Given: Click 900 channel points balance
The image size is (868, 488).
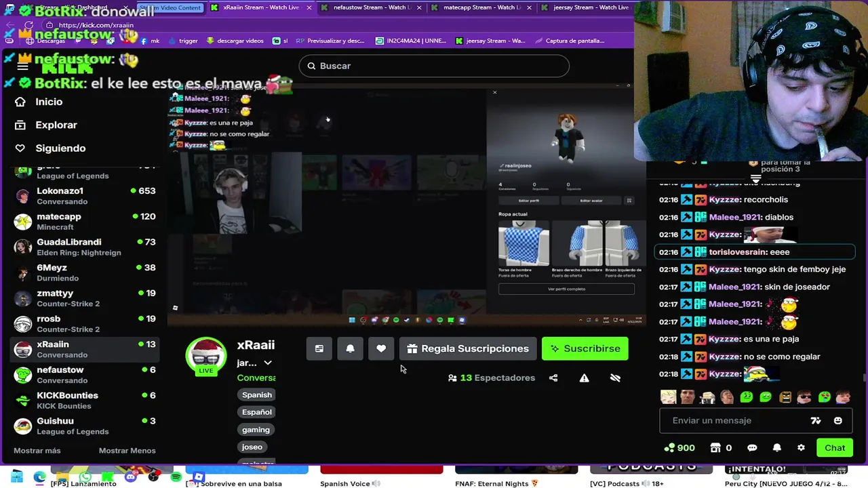Looking at the screenshot, I should (679, 447).
